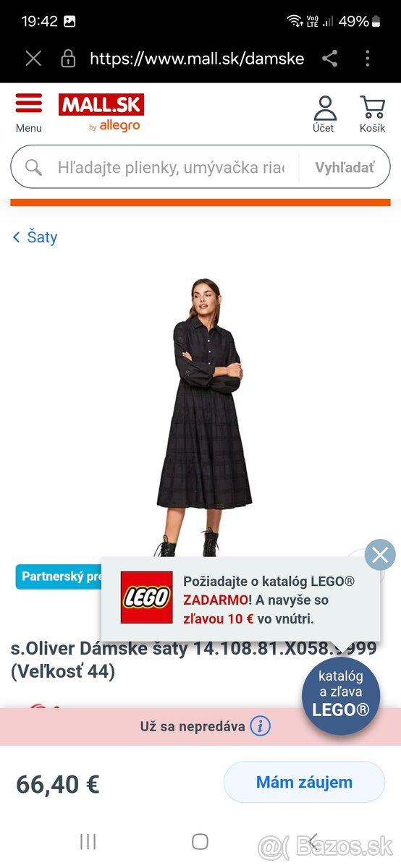401x868 pixels.
Task: Focus the Hľadajte plienky search field
Action: coord(171,168)
